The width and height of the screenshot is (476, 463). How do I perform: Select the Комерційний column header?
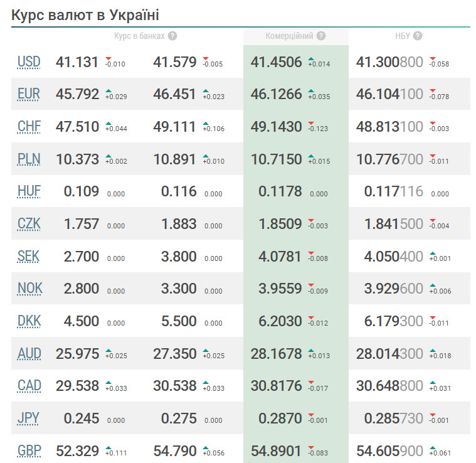point(289,36)
